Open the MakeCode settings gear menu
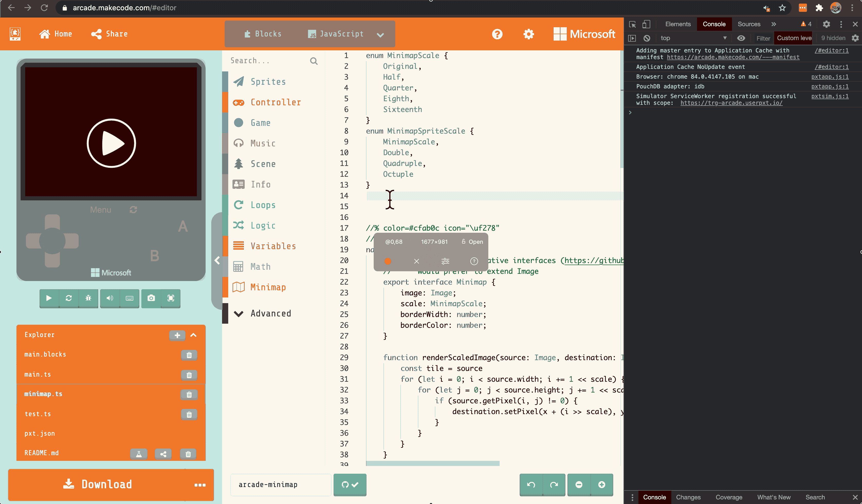The image size is (862, 504). point(528,34)
